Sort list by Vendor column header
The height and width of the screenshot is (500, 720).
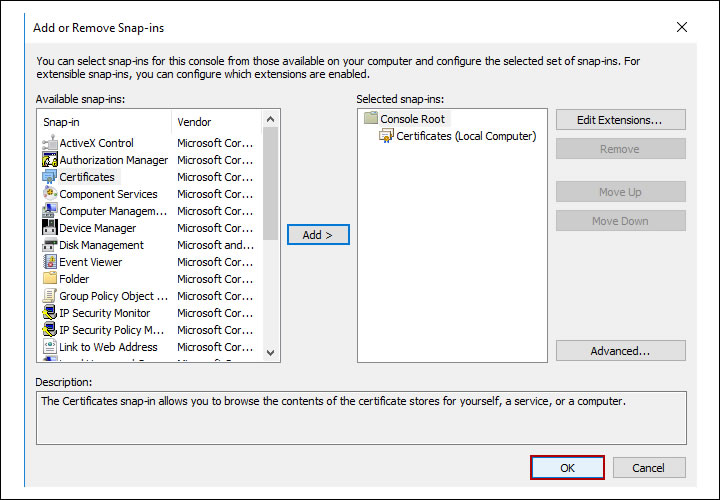215,122
